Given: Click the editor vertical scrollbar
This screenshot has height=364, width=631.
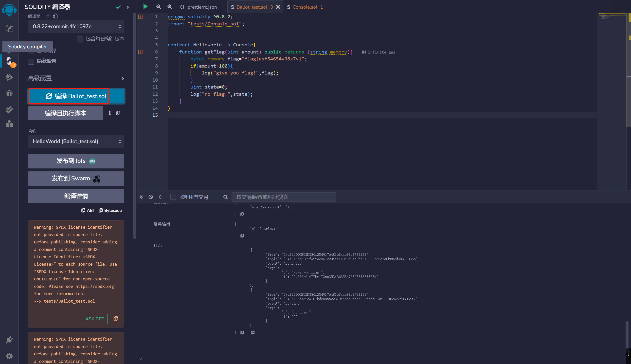Looking at the screenshot, I should 629,70.
